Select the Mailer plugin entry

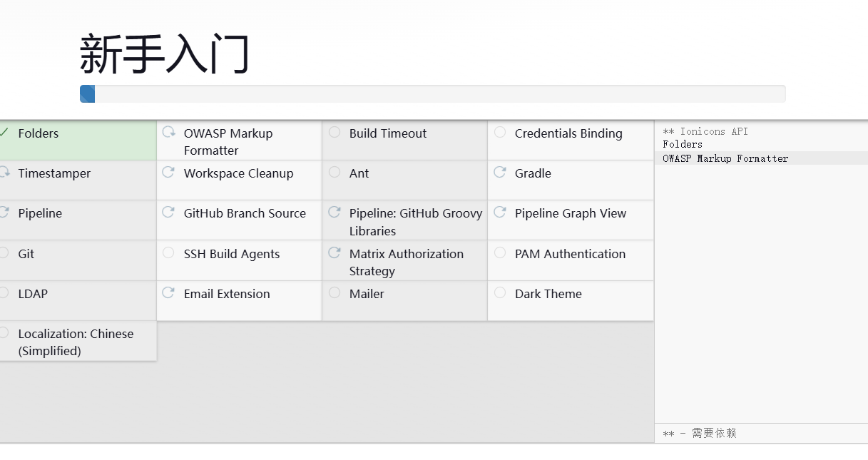click(x=405, y=300)
